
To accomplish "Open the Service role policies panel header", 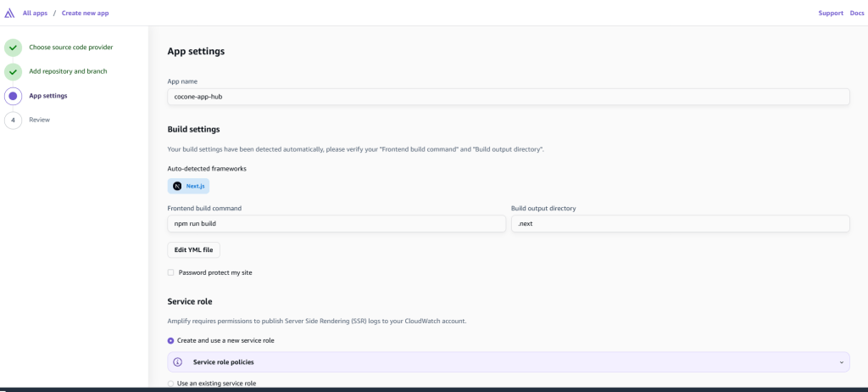I will [x=509, y=362].
